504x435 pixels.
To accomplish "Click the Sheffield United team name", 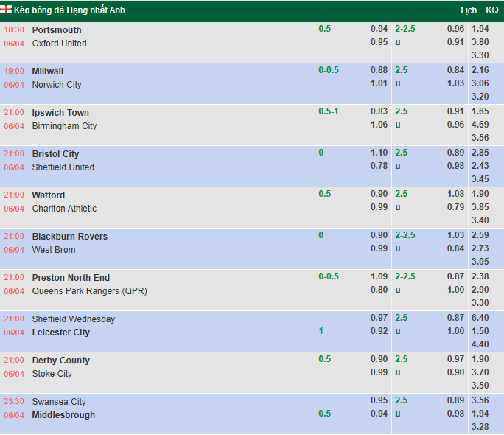I will point(63,167).
